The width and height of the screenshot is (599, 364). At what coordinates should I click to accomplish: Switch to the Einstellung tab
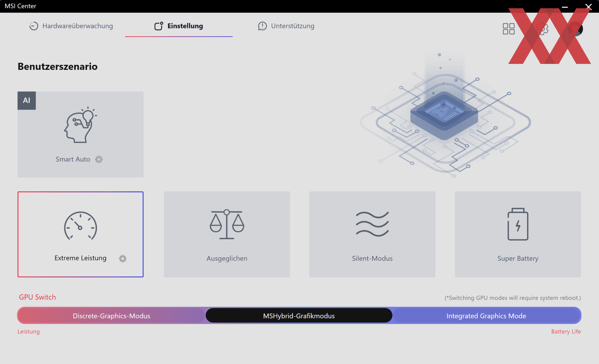tap(179, 26)
